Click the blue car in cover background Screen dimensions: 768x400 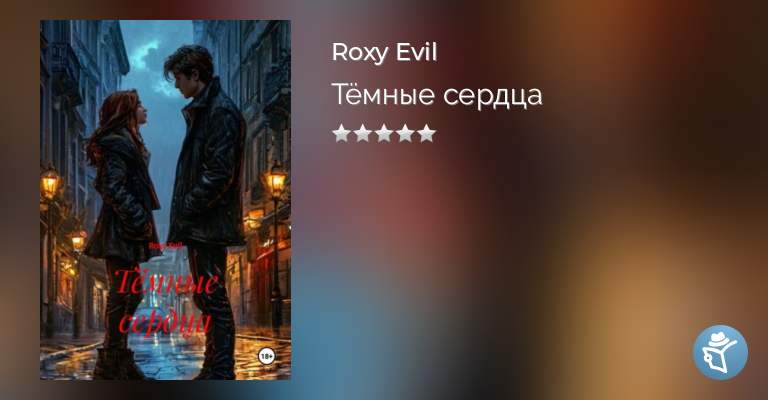coord(147,319)
